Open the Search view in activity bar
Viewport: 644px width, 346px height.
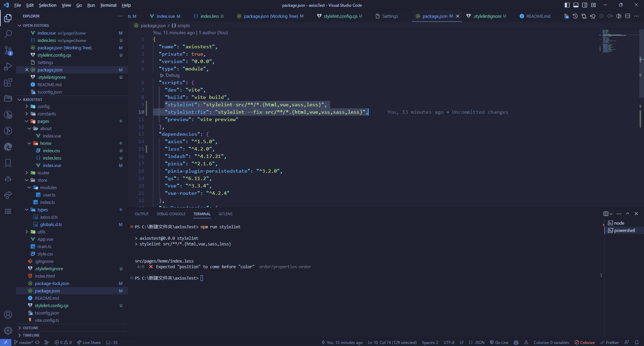coord(8,34)
